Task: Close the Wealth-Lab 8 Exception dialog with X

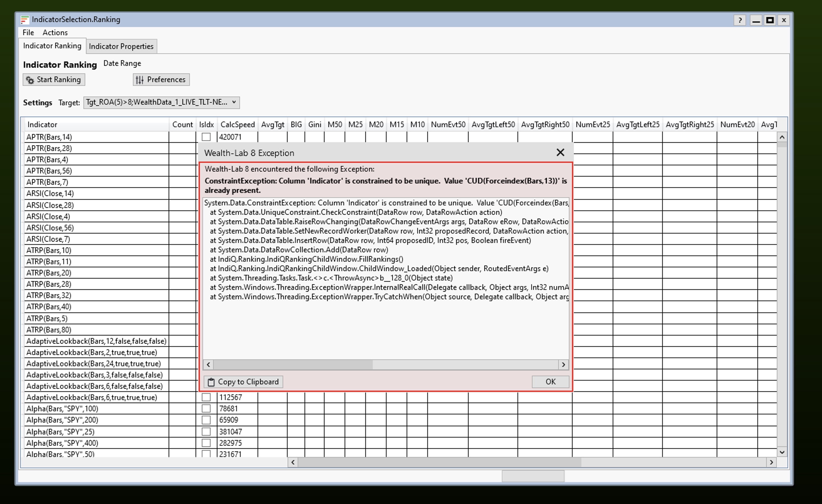Action: pos(560,153)
